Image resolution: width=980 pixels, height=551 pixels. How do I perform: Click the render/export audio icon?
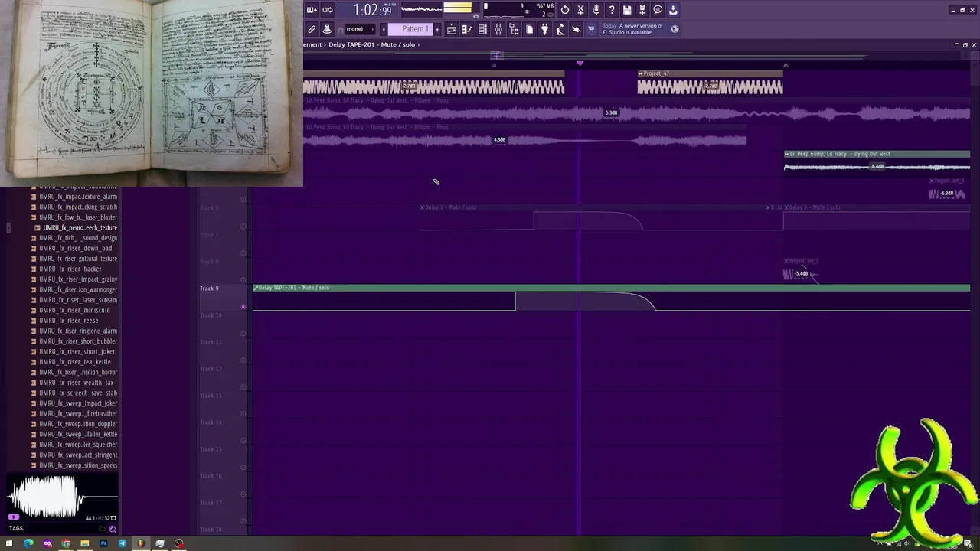642,10
